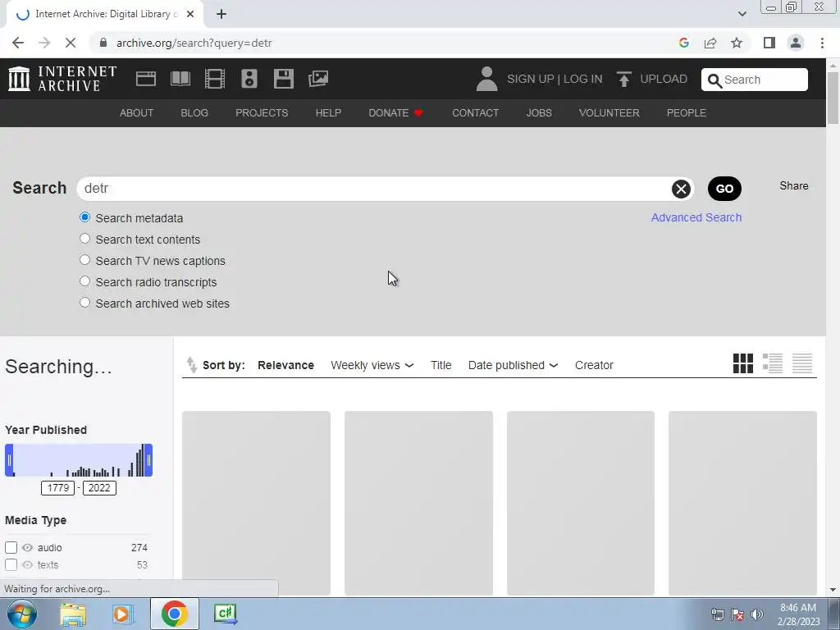Image resolution: width=840 pixels, height=630 pixels.
Task: Click the user avatar icon
Action: point(486,79)
